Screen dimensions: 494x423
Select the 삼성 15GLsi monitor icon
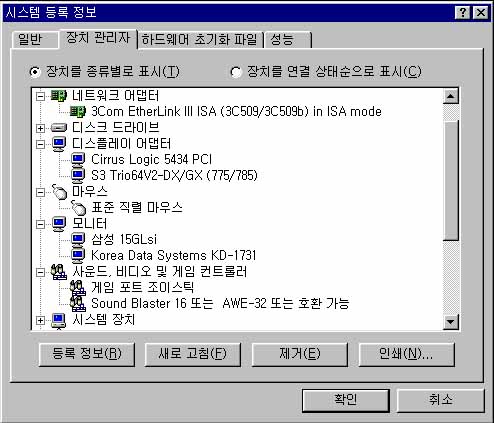point(78,240)
